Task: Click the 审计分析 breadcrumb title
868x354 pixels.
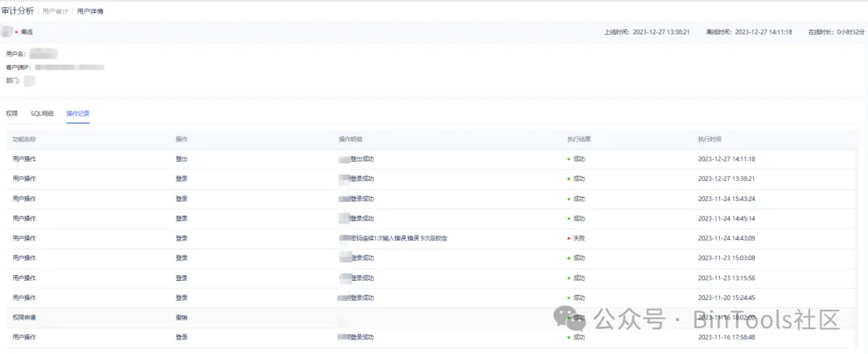Action: [x=18, y=11]
